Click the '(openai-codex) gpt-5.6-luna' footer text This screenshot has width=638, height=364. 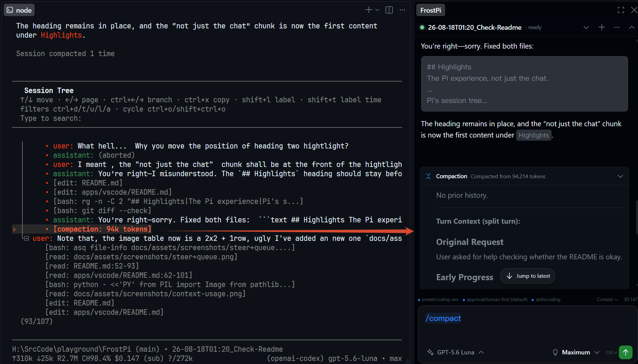322,359
